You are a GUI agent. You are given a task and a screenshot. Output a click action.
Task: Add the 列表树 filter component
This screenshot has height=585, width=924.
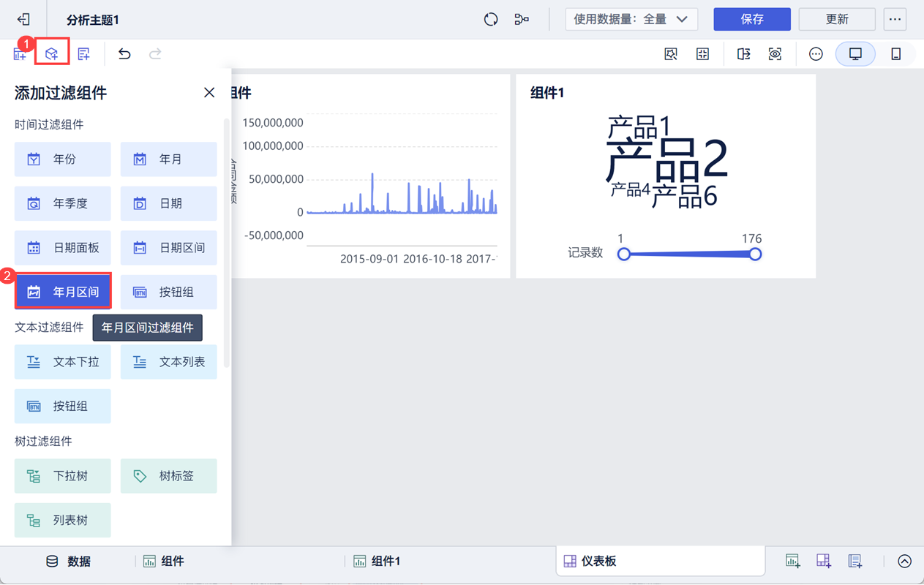[x=63, y=521]
